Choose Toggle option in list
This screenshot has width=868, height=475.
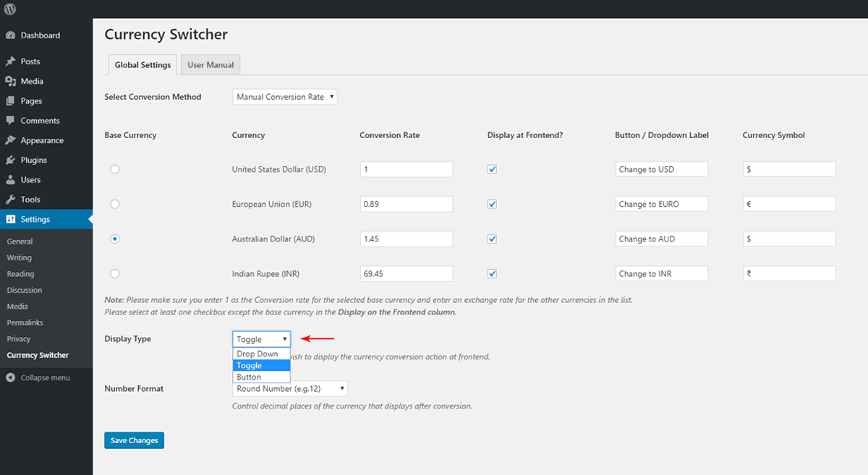point(261,366)
